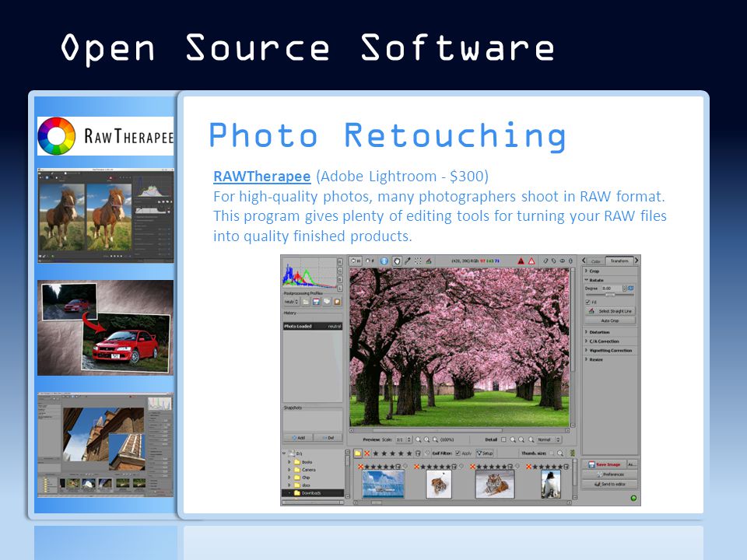Toggle the luminance L histogram button
This screenshot has height=560, width=747.
pyautogui.click(x=340, y=289)
